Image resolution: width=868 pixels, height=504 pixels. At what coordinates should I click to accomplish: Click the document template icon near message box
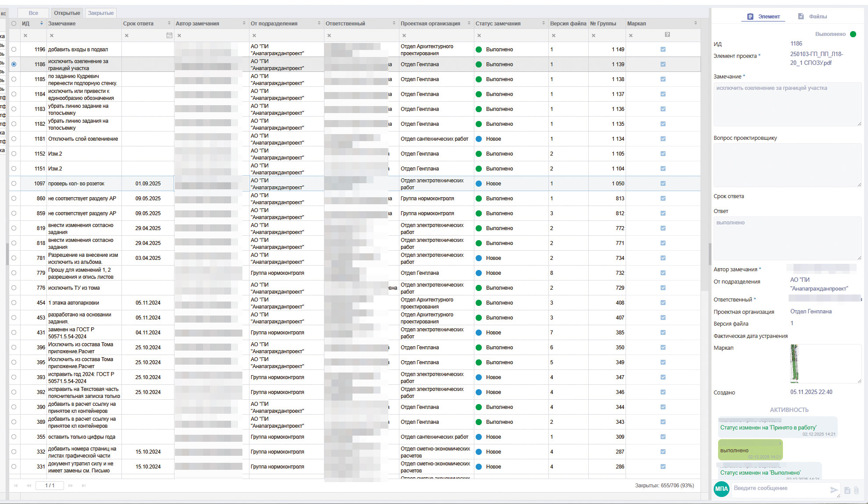(x=847, y=490)
